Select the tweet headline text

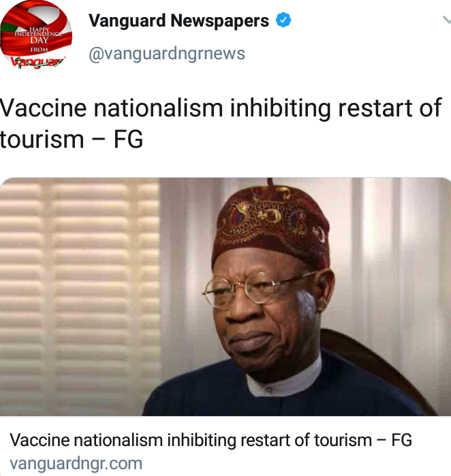(221, 123)
